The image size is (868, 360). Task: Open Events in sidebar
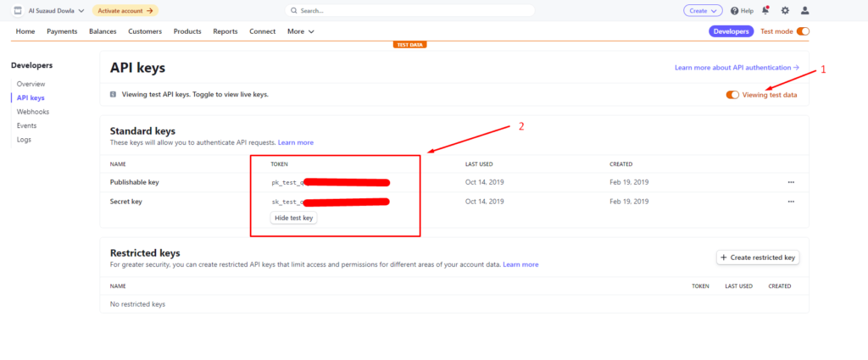(26, 125)
